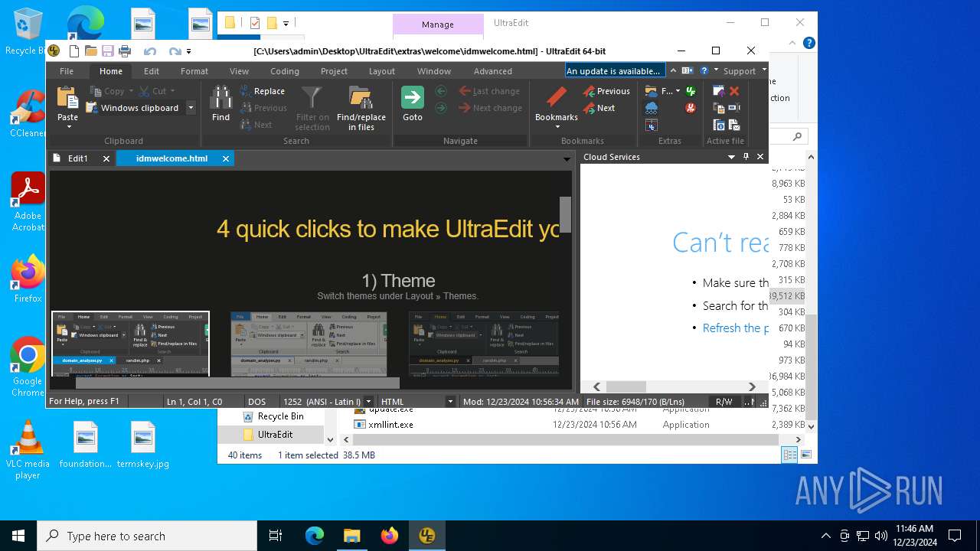Viewport: 980px width, 551px height.
Task: Click Replace in Search group
Action: coord(263,91)
